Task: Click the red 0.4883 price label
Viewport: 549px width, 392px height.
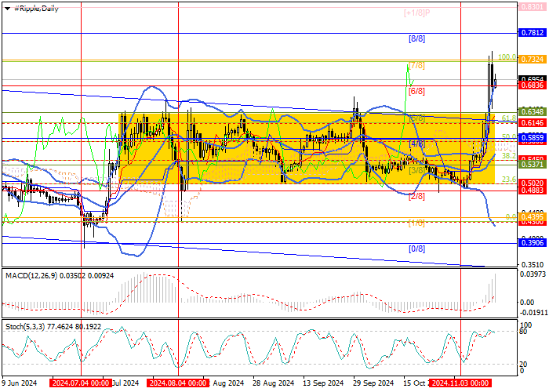Action: point(533,190)
